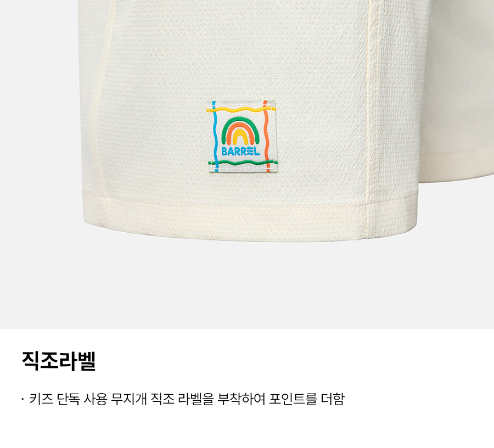Click the blue vertical stripe on label

click(x=215, y=136)
